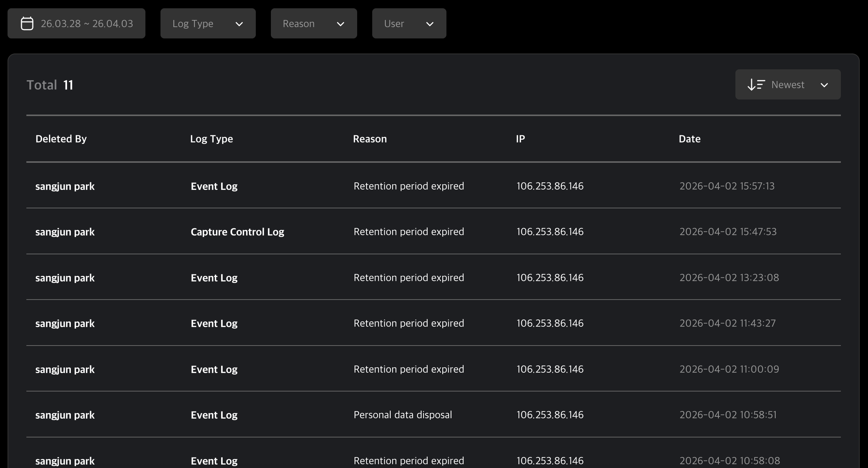Image resolution: width=868 pixels, height=468 pixels.
Task: Click sangjun park in the first row
Action: (65, 186)
